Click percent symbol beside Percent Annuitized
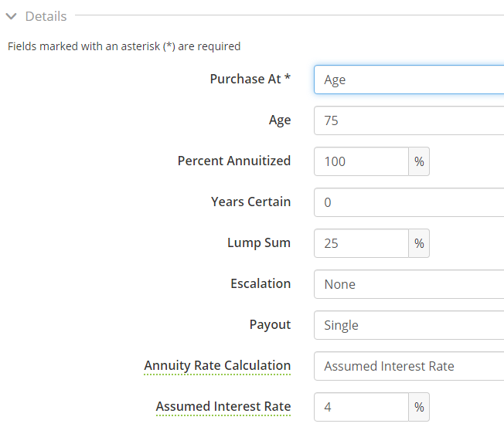Screen dimensions: 504x444 (419, 161)
